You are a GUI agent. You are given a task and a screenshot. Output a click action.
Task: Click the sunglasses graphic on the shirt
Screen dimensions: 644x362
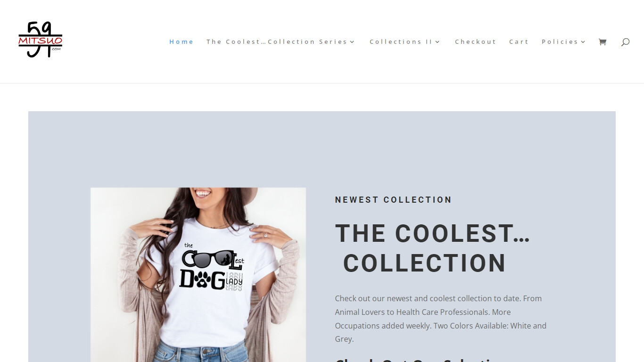[214, 258]
